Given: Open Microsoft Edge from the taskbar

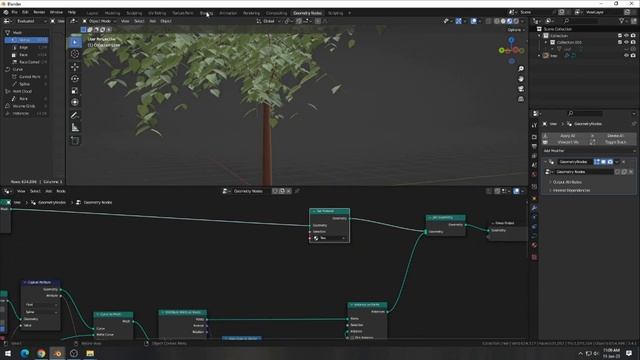Looking at the screenshot, I should click(x=24, y=353).
